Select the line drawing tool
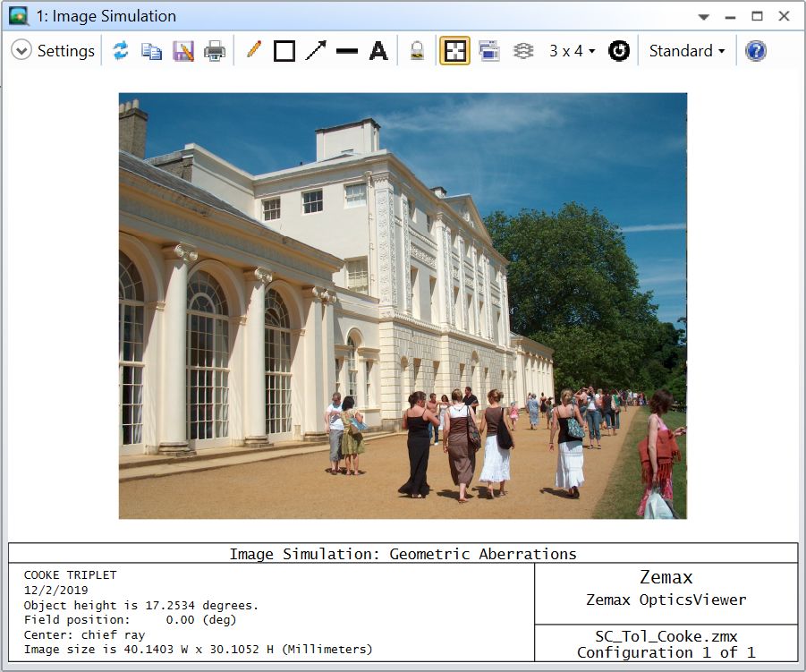The width and height of the screenshot is (806, 672). click(x=347, y=51)
